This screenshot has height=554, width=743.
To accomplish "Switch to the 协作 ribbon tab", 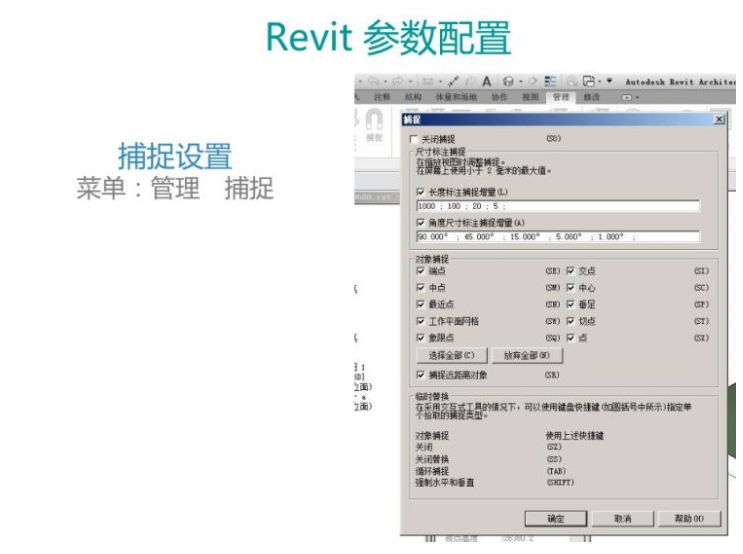I will (x=499, y=97).
